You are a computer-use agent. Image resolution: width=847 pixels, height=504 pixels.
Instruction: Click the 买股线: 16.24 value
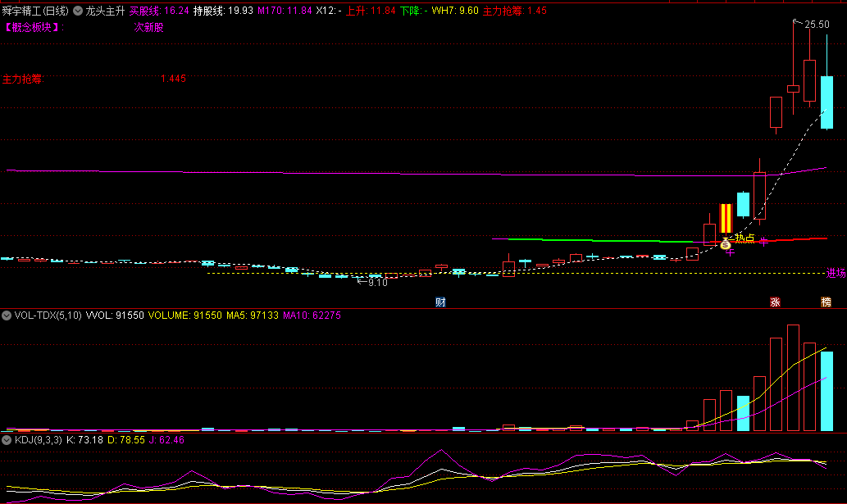coord(159,11)
